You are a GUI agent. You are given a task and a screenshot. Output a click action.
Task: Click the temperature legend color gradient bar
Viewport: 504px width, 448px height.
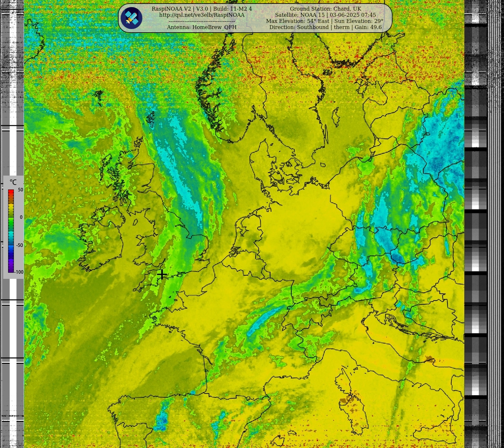pyautogui.click(x=11, y=231)
